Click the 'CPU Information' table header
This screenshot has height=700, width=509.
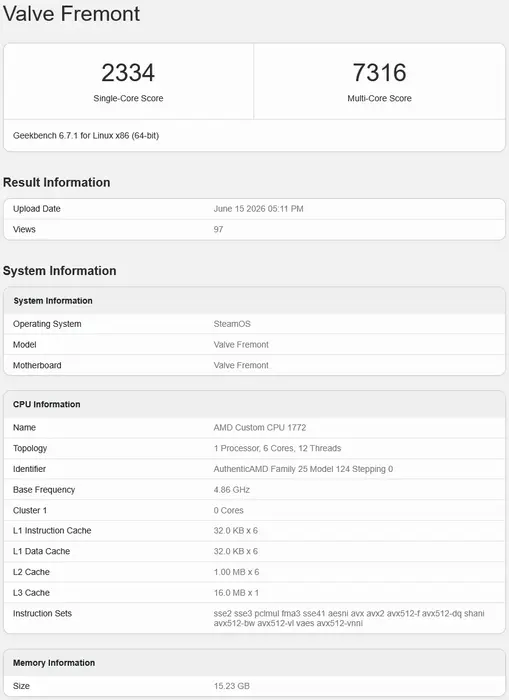46,404
